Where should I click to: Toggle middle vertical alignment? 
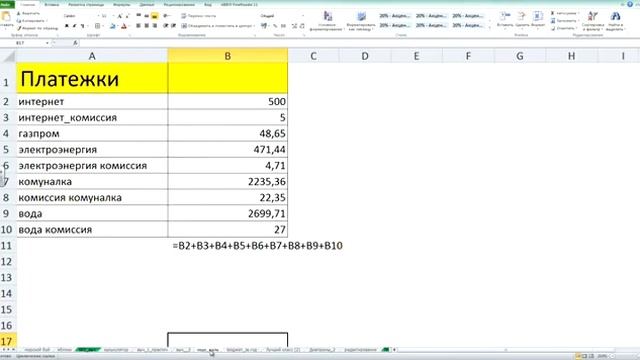[147, 16]
